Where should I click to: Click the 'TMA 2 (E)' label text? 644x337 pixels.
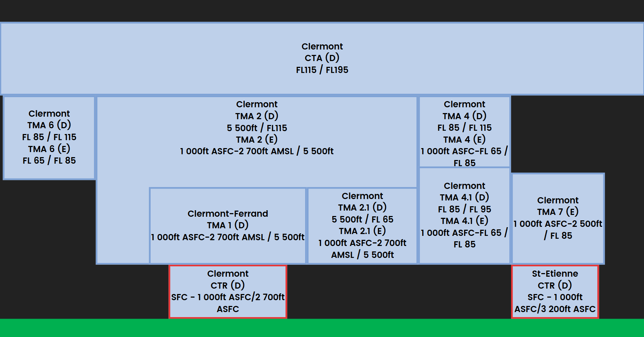(257, 139)
